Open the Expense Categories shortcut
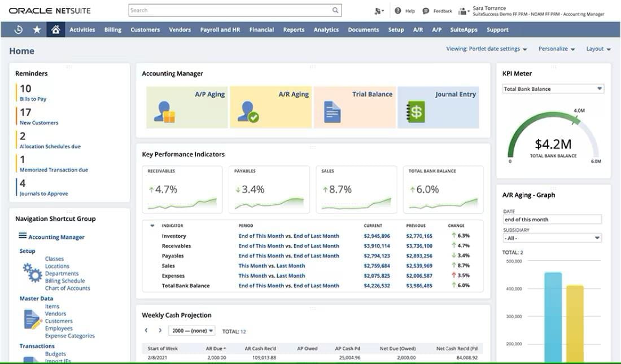Image resolution: width=621 pixels, height=364 pixels. pos(69,336)
